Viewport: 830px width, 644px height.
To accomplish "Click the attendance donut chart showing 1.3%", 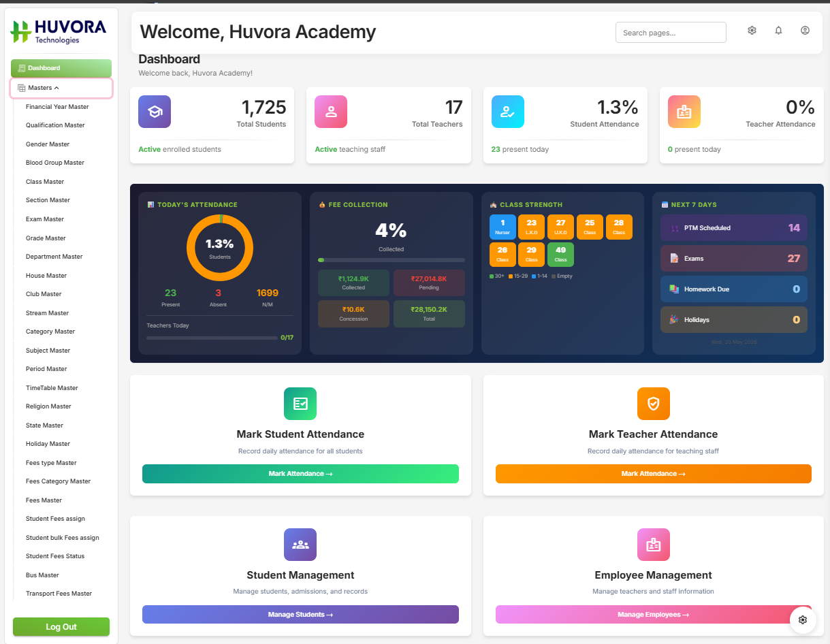I will (220, 248).
